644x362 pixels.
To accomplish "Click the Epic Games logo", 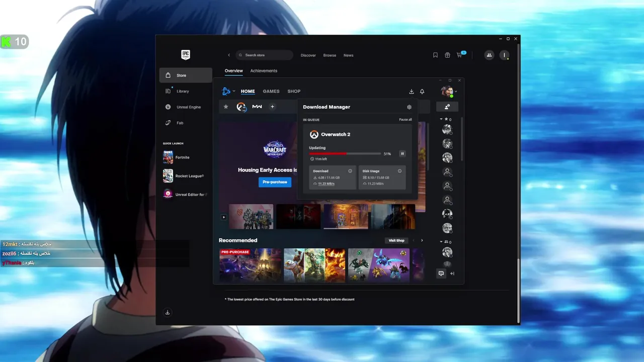I will click(186, 55).
